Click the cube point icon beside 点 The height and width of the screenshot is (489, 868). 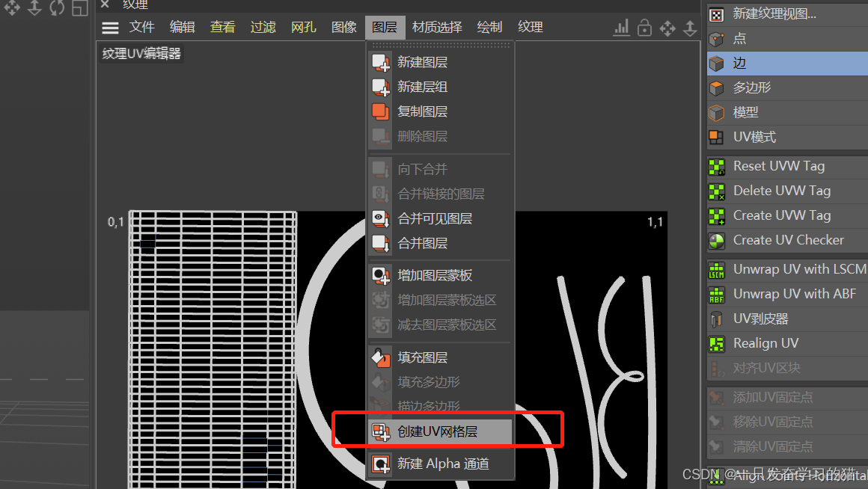(716, 39)
